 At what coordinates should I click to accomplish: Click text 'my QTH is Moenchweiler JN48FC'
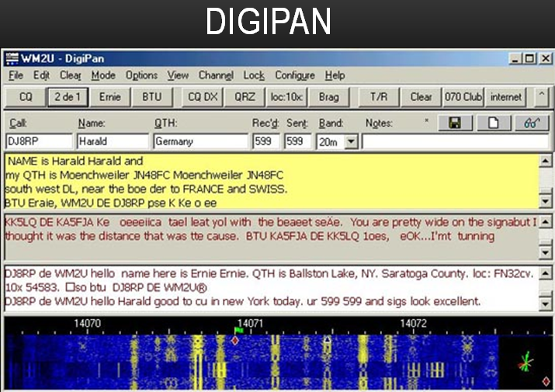(87, 175)
